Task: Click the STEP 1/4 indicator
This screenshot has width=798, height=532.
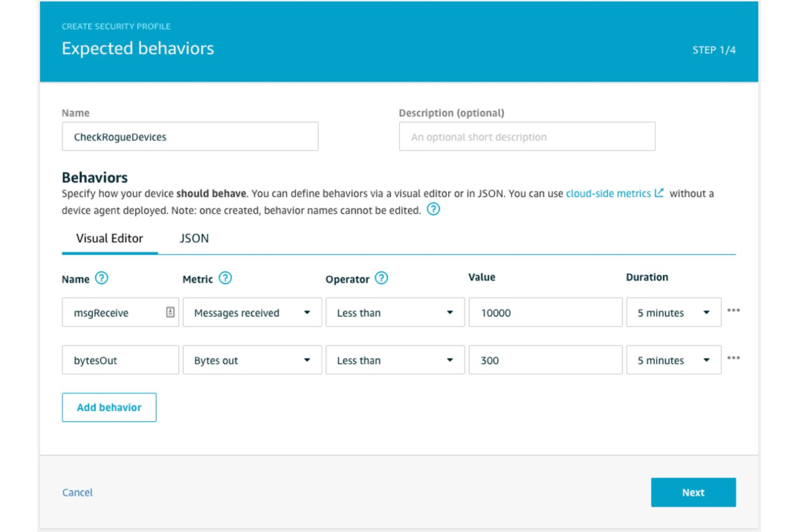Action: tap(714, 50)
